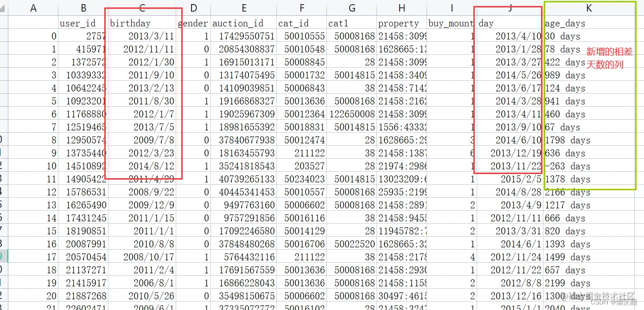Screen dimensions: 644x310
Task: Click the 'user_id' header cell
Action: [83, 23]
